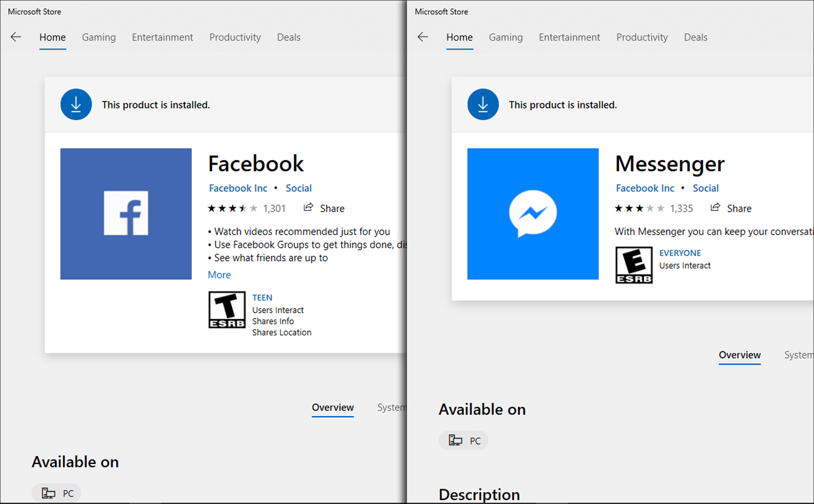Click PC label in Messenger window
Screen dimensions: 814x504
tap(475, 441)
